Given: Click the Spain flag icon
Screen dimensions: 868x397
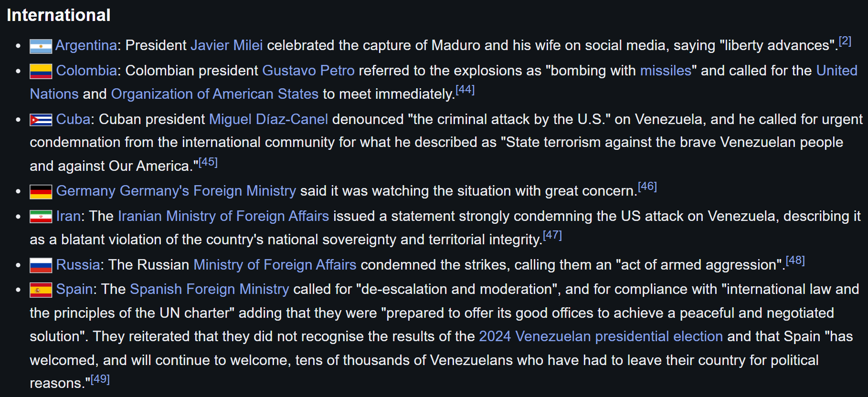Looking at the screenshot, I should coord(41,290).
